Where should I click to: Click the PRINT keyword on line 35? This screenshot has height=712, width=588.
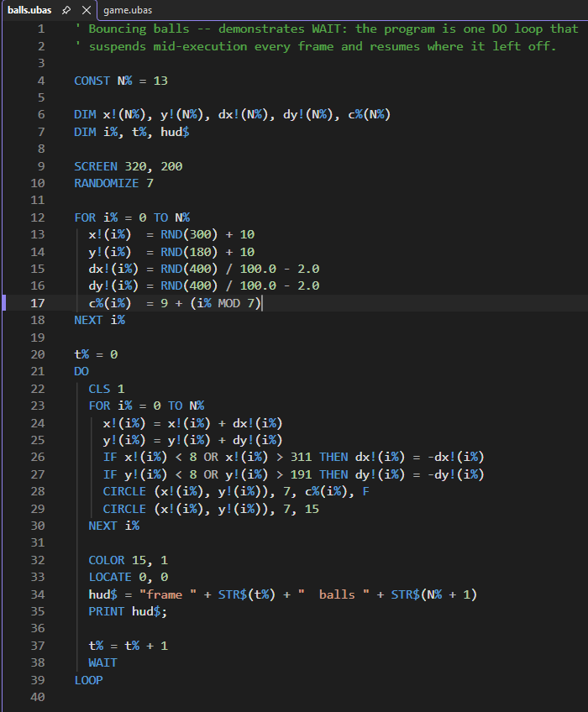pyautogui.click(x=107, y=611)
